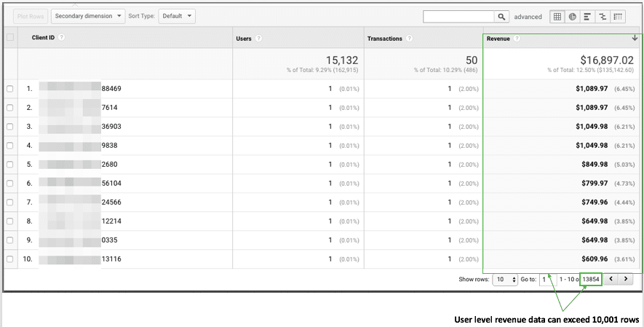Go to previous page of rows
644x327 pixels.
(x=611, y=279)
